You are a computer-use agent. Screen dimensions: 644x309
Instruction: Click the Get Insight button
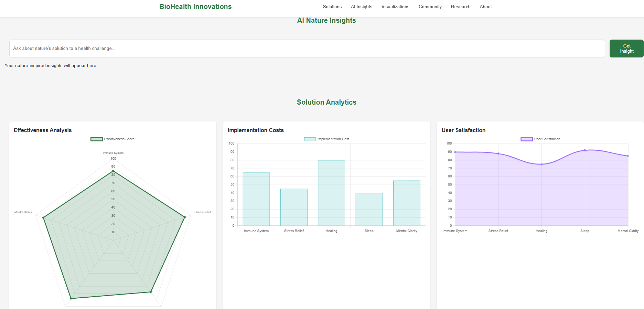point(626,49)
